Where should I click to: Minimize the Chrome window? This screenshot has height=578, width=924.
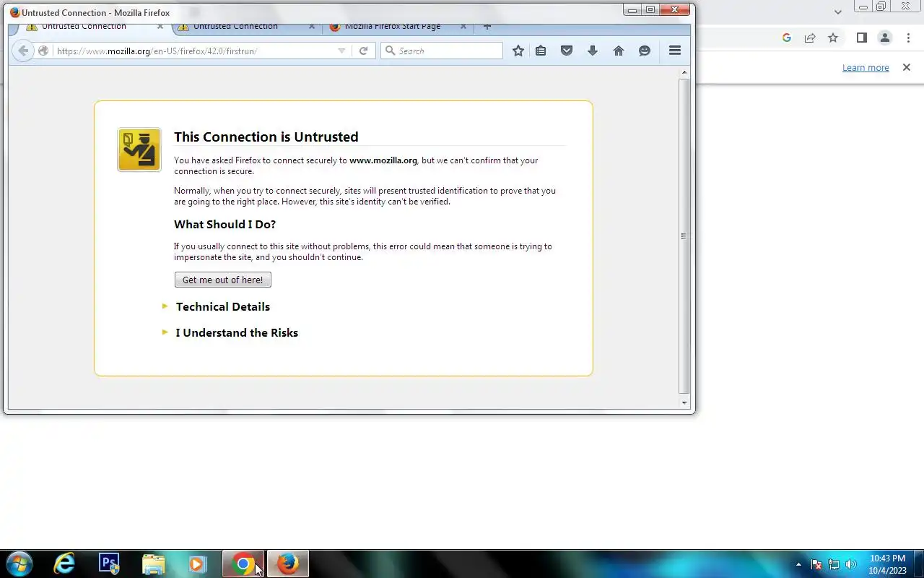863,7
